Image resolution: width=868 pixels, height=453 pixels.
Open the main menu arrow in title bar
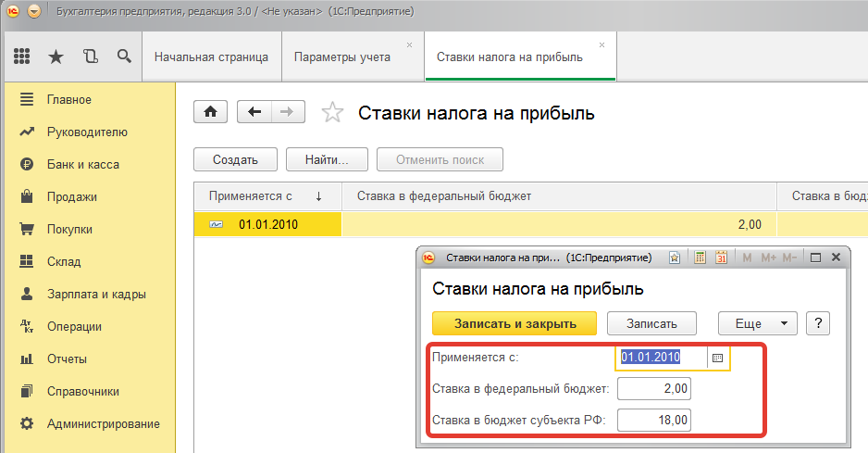point(34,11)
